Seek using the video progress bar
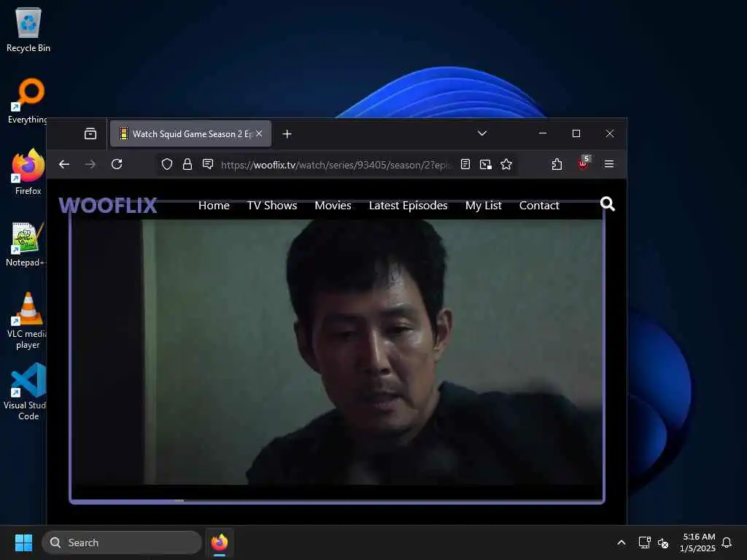This screenshot has width=747, height=560. pyautogui.click(x=337, y=500)
